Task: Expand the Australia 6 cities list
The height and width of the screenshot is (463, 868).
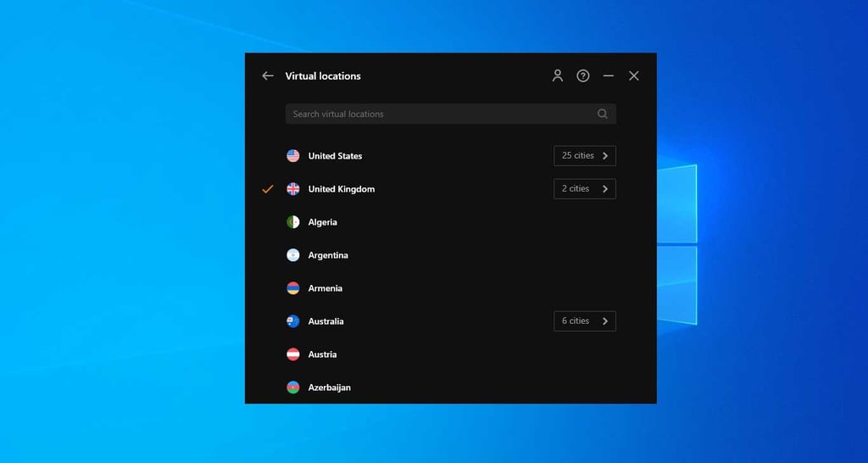Action: (x=585, y=321)
